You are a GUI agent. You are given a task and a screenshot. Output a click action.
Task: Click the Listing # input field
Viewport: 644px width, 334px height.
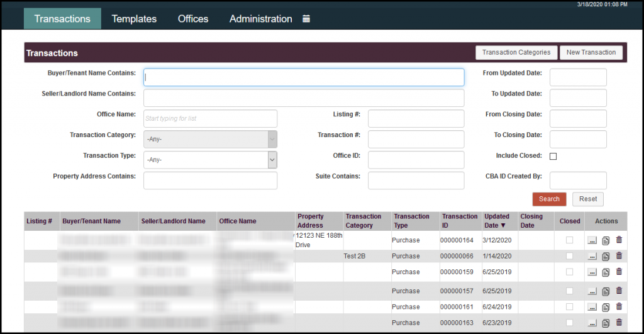(416, 118)
